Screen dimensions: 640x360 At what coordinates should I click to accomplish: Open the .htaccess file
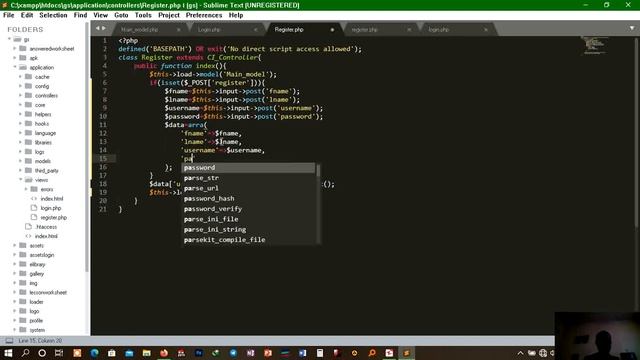pos(45,227)
